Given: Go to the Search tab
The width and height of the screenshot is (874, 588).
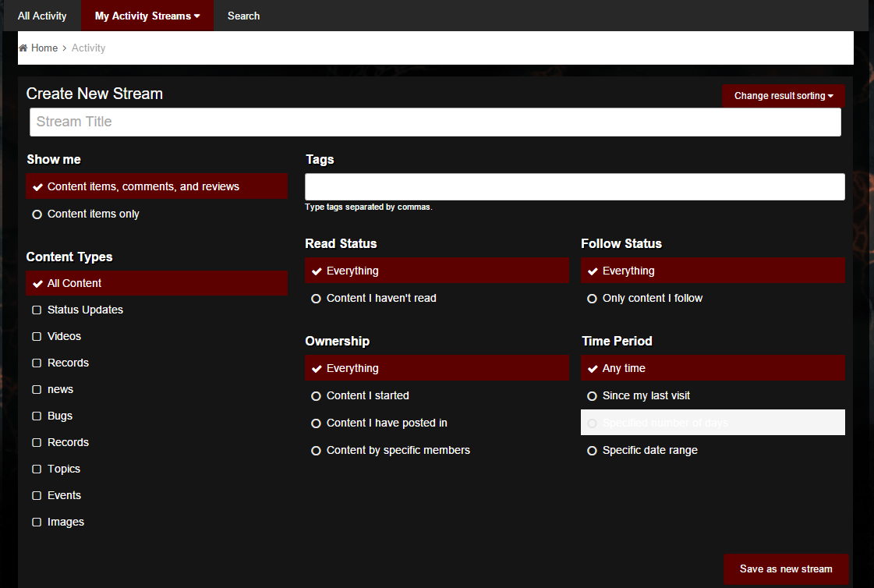Looking at the screenshot, I should (243, 16).
